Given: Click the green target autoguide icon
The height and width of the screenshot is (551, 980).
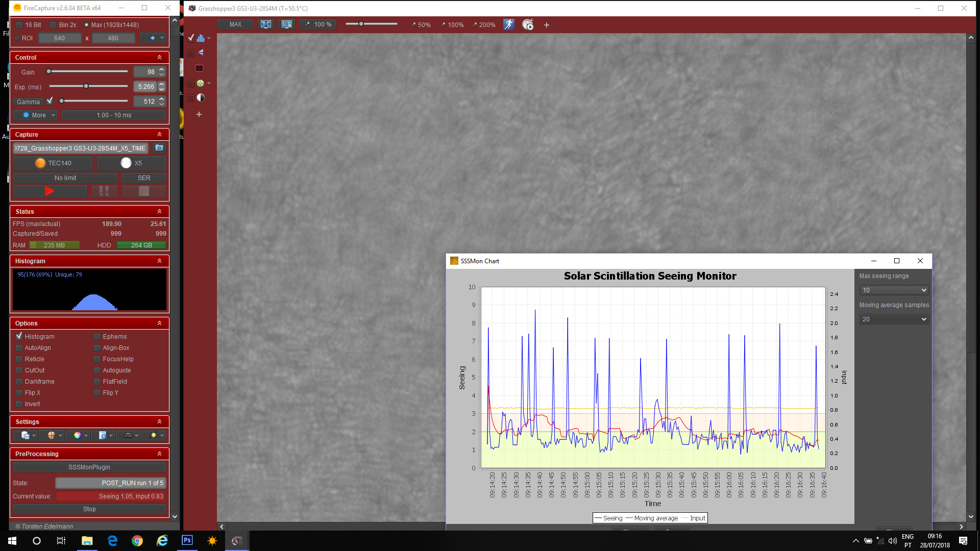Looking at the screenshot, I should pyautogui.click(x=200, y=83).
